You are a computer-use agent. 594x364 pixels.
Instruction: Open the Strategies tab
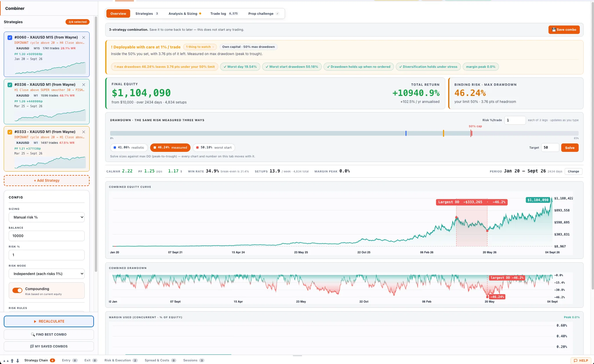pyautogui.click(x=147, y=14)
